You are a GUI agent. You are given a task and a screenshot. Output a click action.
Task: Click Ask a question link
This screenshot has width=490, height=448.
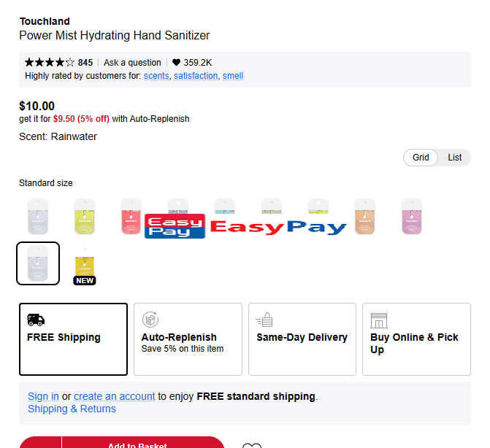click(x=132, y=63)
